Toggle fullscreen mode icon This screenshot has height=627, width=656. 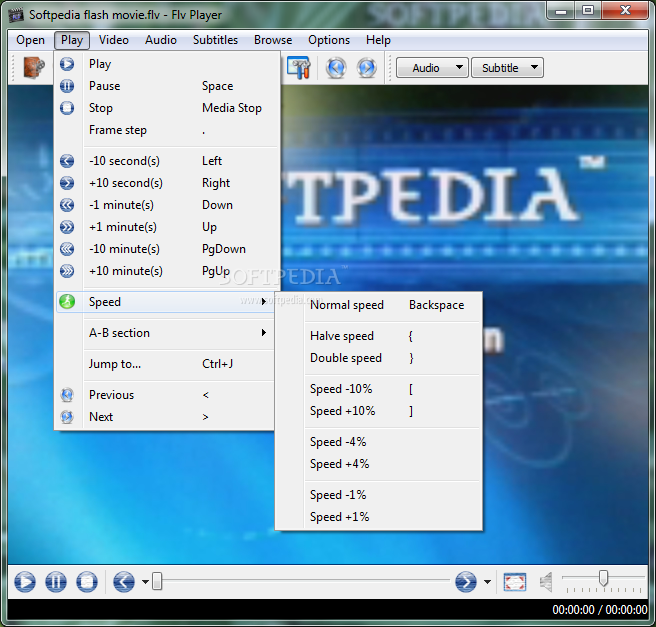515,582
